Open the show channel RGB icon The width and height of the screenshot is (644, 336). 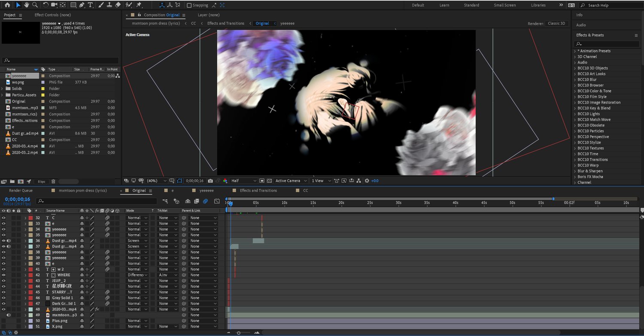[x=225, y=181]
